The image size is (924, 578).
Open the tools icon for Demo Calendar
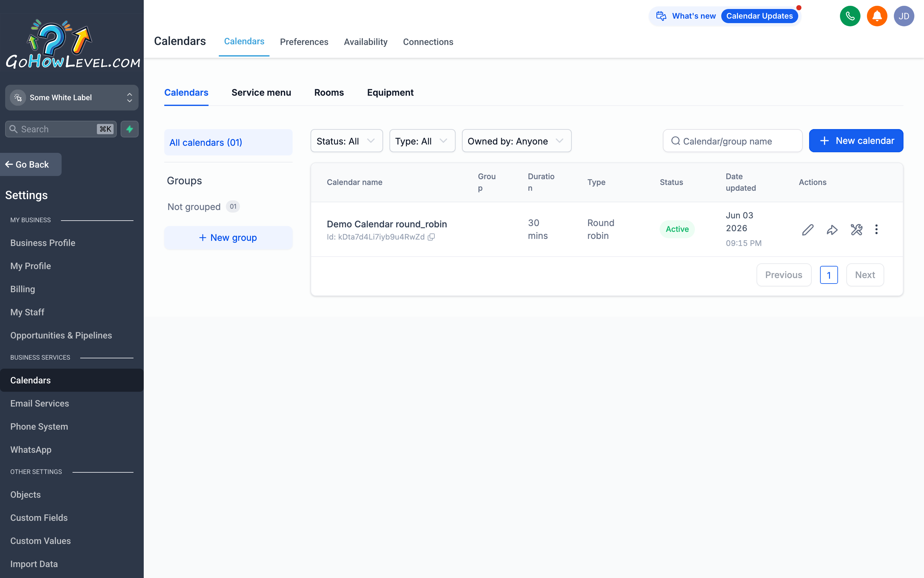(856, 229)
